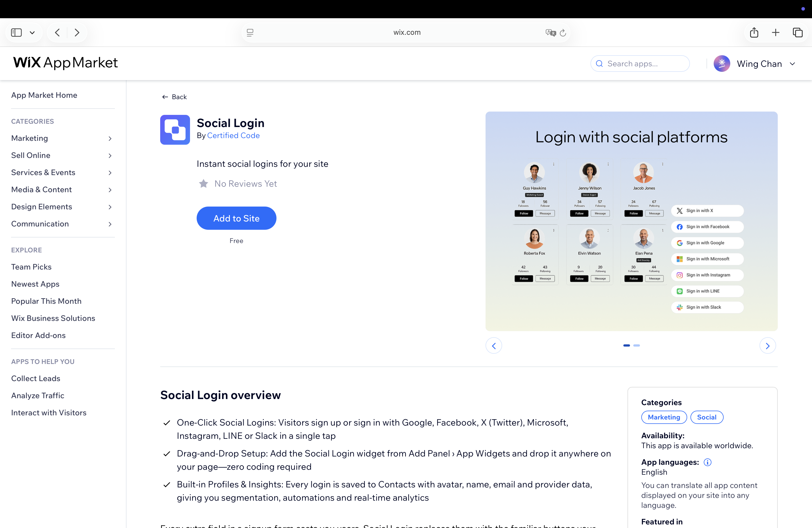
Task: Click Wing Chan's profile avatar
Action: [x=722, y=64]
